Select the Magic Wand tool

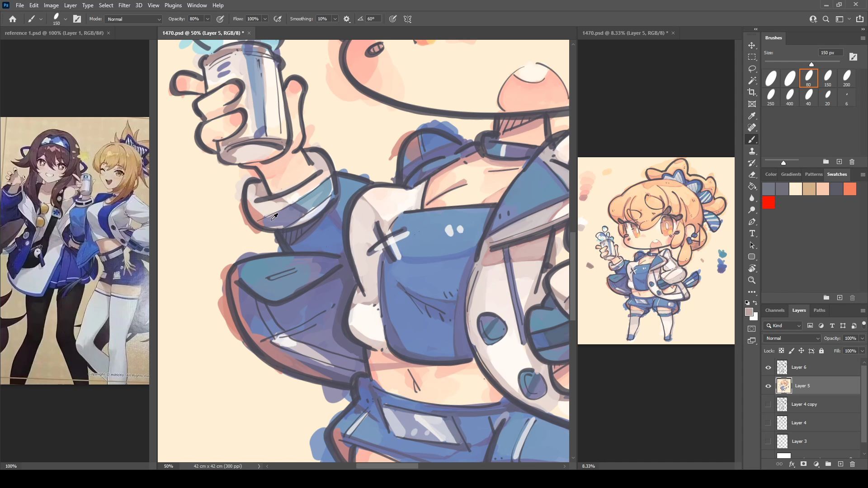[752, 80]
